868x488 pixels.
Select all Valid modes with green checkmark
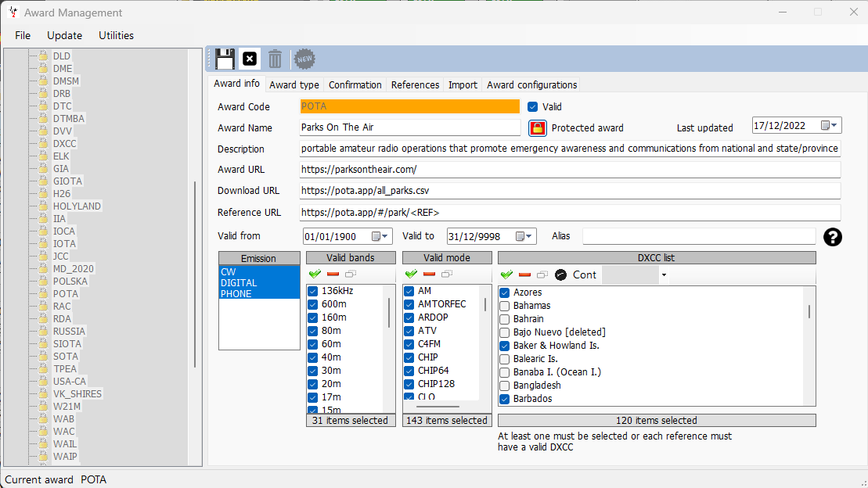(412, 274)
